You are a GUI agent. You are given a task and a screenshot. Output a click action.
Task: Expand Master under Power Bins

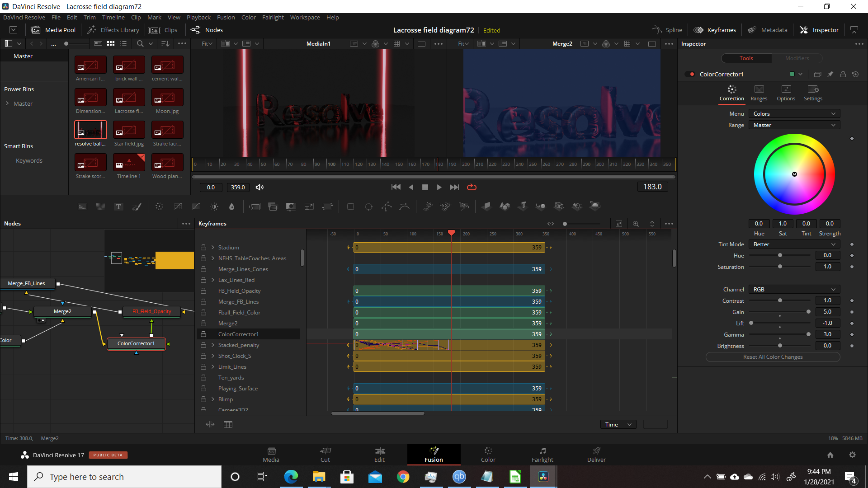coord(7,103)
